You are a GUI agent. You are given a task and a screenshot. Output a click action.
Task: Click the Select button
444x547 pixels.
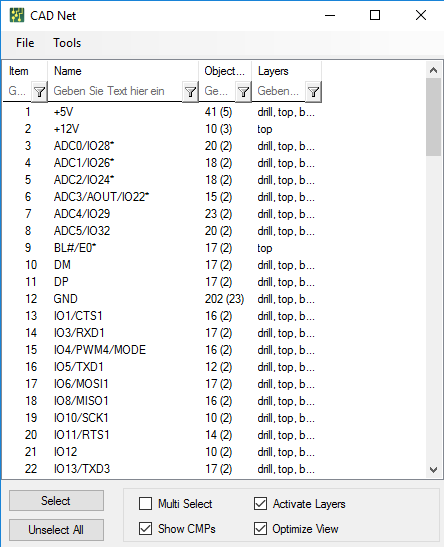[56, 501]
